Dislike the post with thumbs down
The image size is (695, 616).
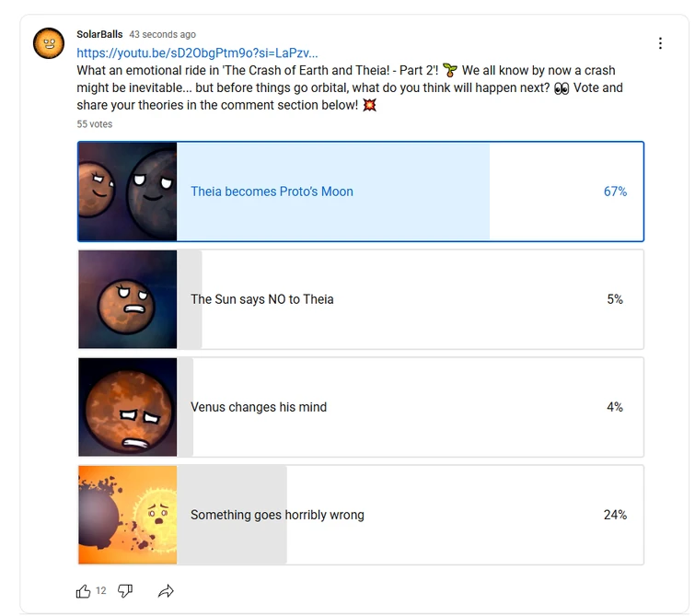(125, 591)
